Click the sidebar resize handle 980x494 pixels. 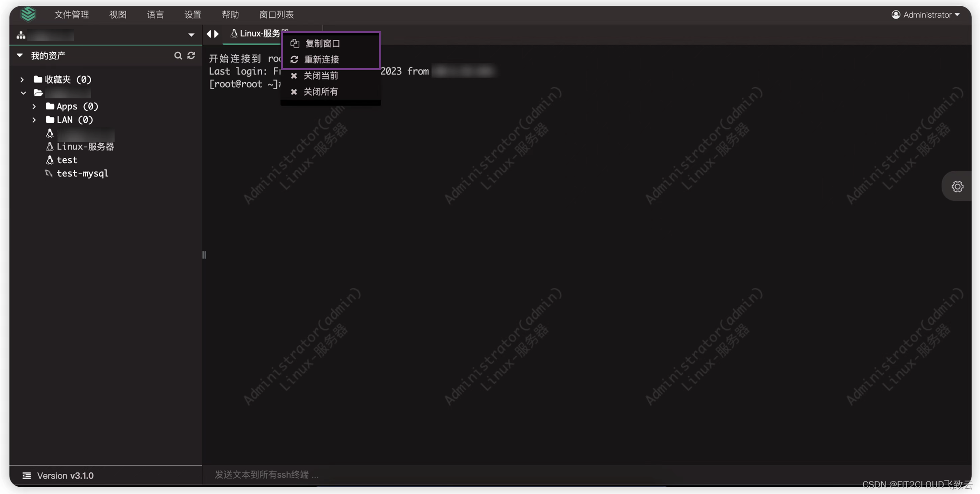(x=204, y=255)
